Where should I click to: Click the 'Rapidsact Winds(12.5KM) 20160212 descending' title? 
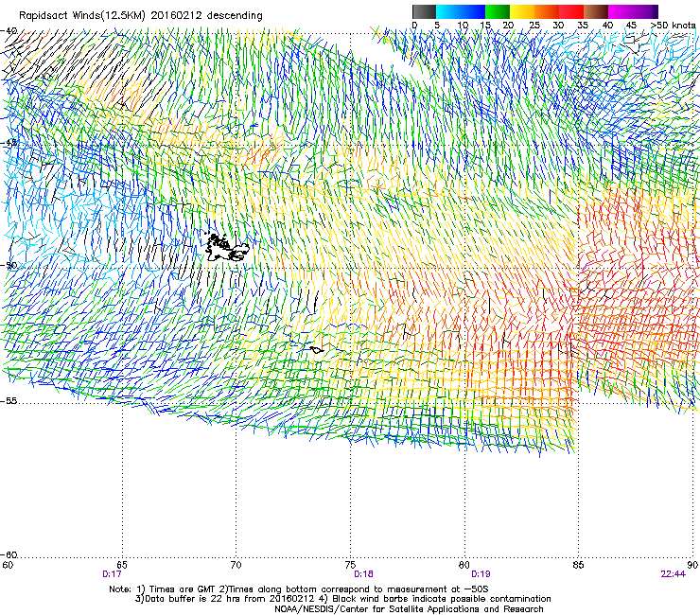pyautogui.click(x=141, y=16)
